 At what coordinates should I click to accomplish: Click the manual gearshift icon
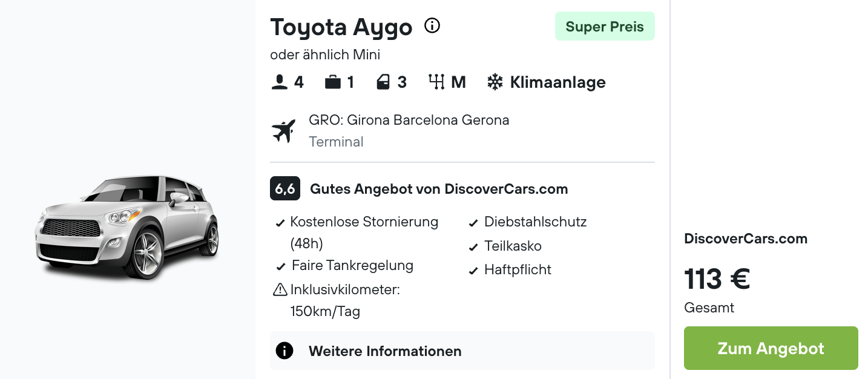[436, 82]
